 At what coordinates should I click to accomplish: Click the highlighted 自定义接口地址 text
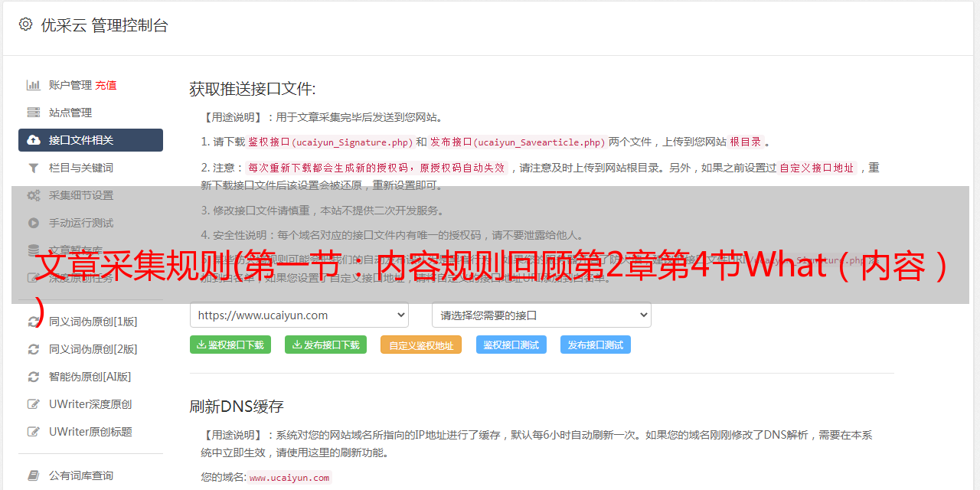point(817,168)
